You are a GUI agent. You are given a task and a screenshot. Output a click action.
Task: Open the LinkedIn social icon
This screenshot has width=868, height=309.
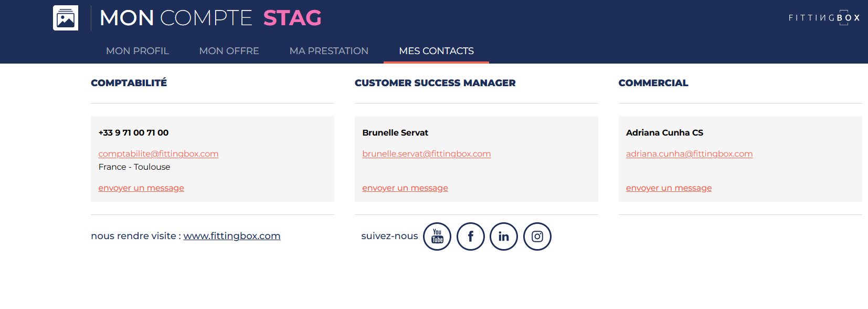point(504,236)
